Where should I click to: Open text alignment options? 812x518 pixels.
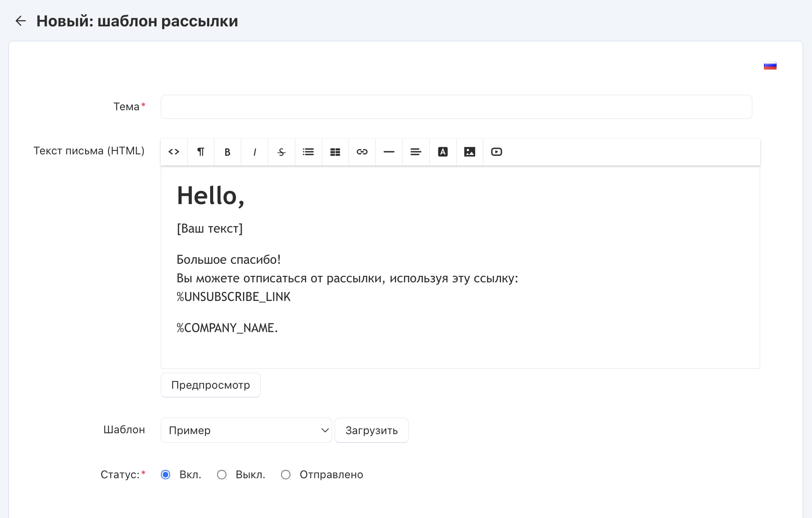point(416,152)
